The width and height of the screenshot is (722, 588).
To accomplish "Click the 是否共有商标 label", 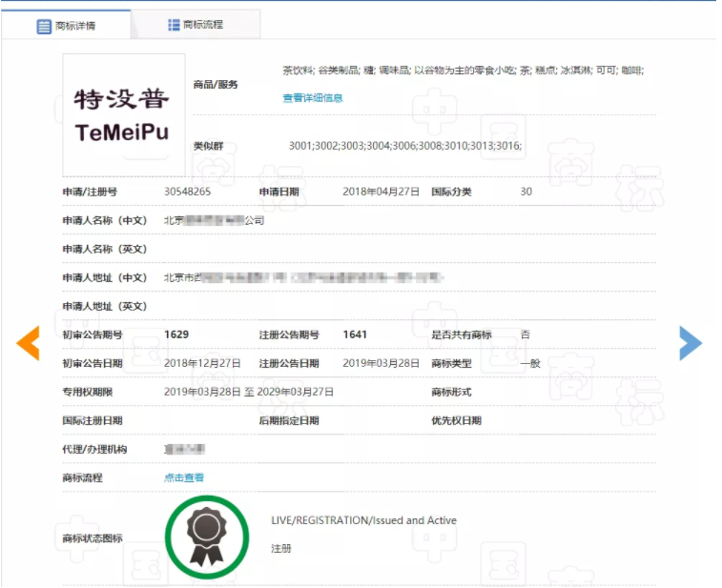I will coord(462,335).
